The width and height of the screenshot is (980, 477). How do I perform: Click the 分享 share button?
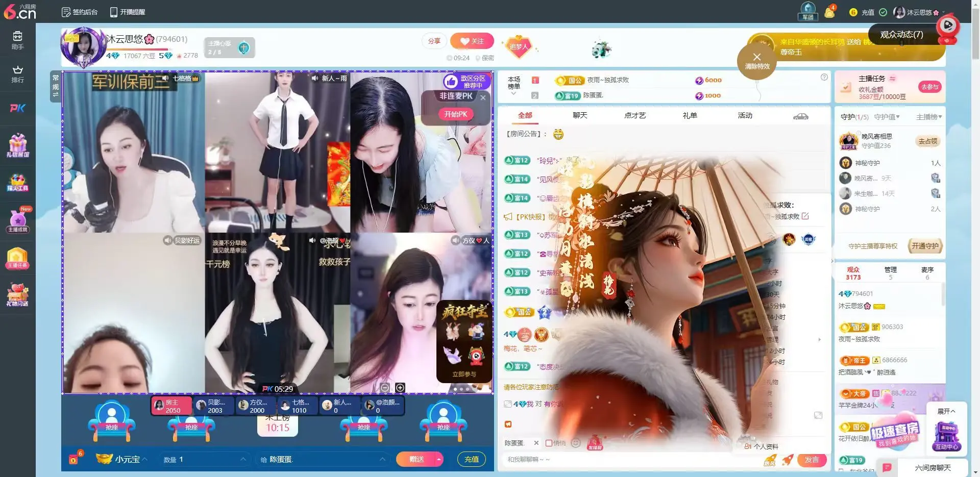[x=434, y=41]
